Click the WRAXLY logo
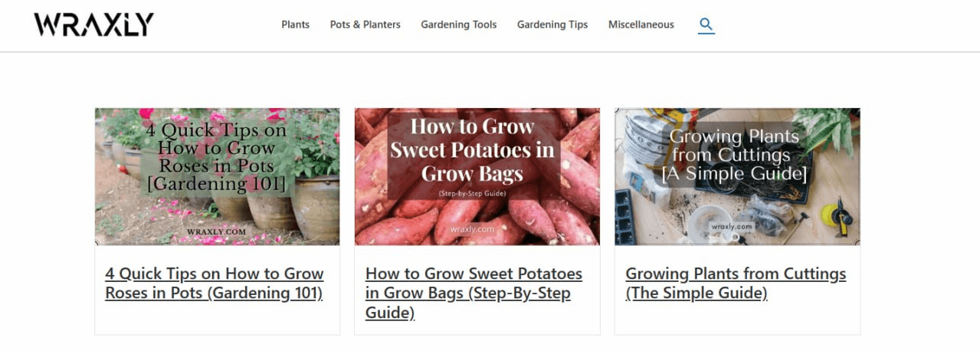980x351 pixels. 93,25
